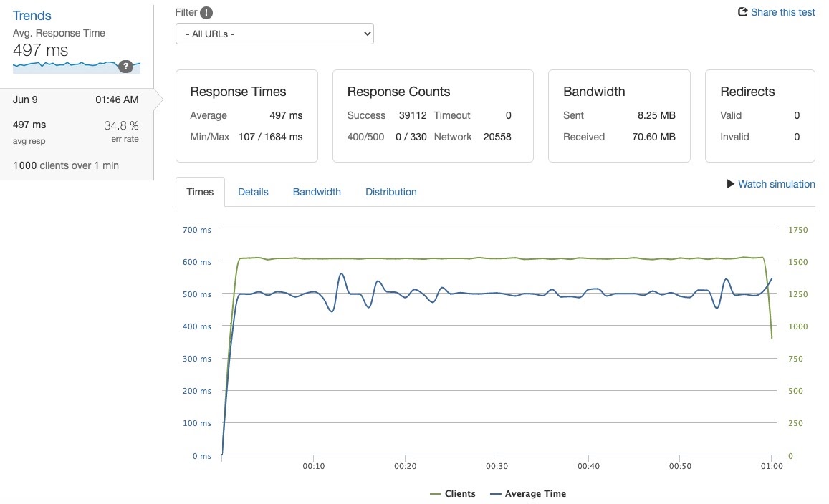The image size is (829, 504).
Task: Click the Redirects card title
Action: click(x=747, y=92)
